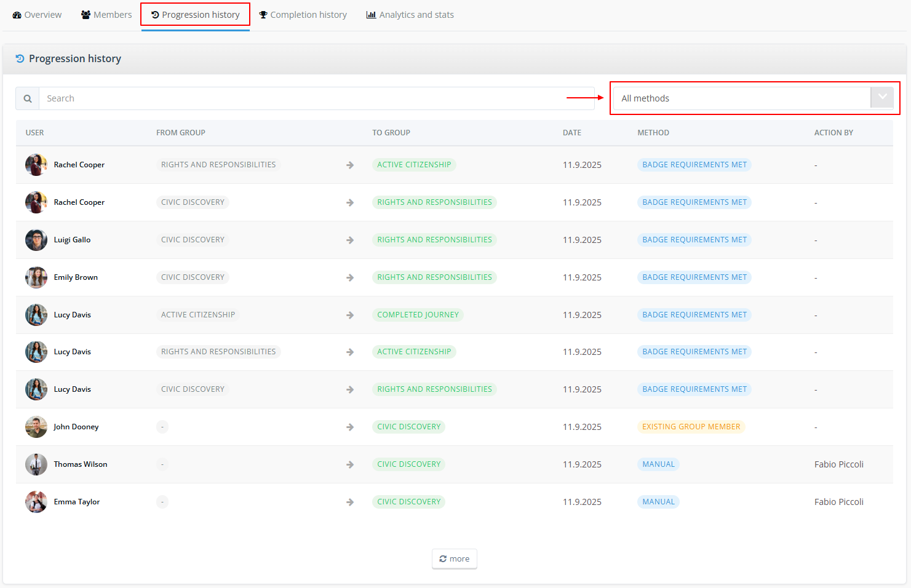Click the Completed Journey group tag

(x=418, y=315)
